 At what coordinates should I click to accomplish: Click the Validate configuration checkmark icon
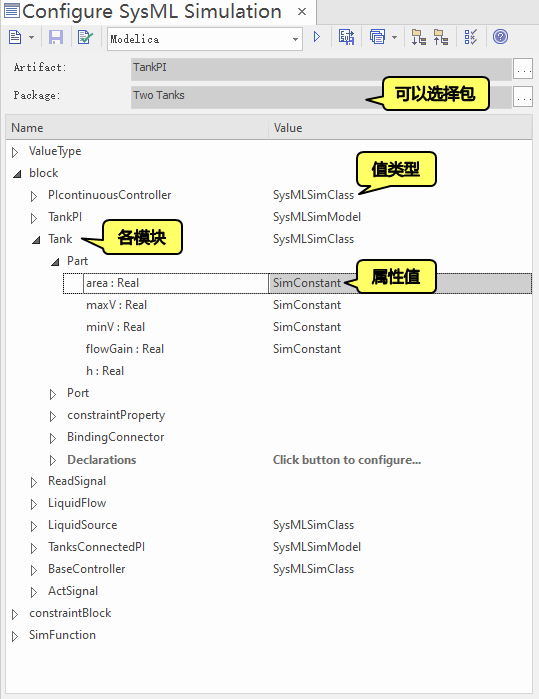[x=85, y=37]
